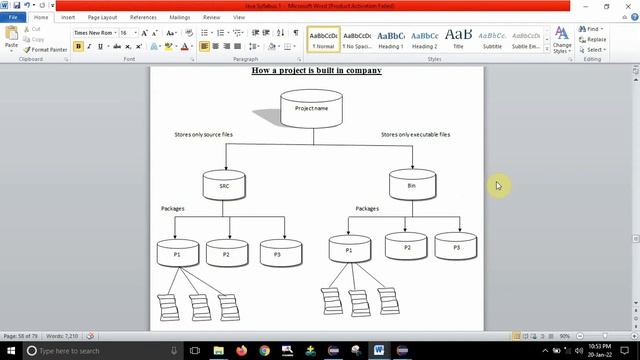Open Font dialog launcher in Font group

pyautogui.click(x=193, y=60)
